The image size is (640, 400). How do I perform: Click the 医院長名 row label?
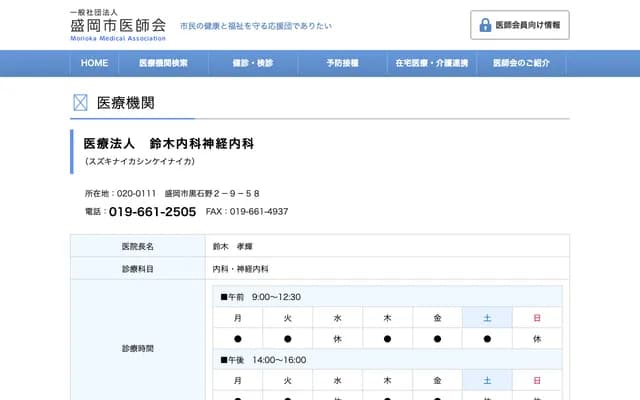point(137,246)
